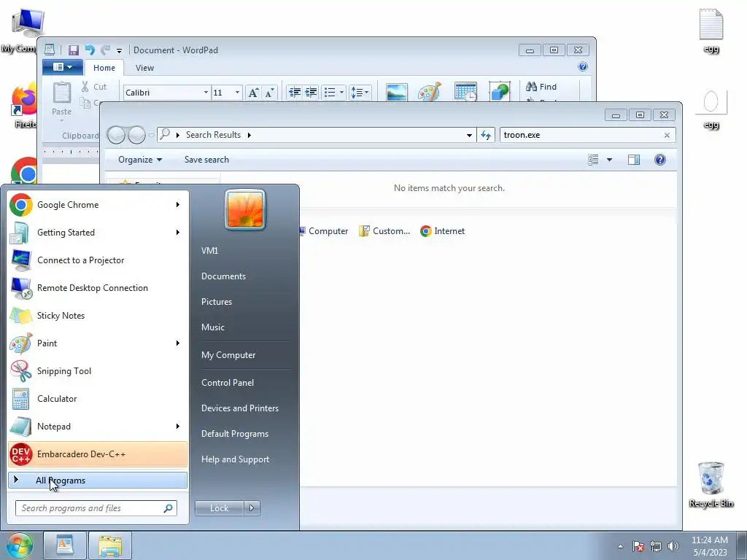Click Find in WordPad ribbon

coord(542,87)
